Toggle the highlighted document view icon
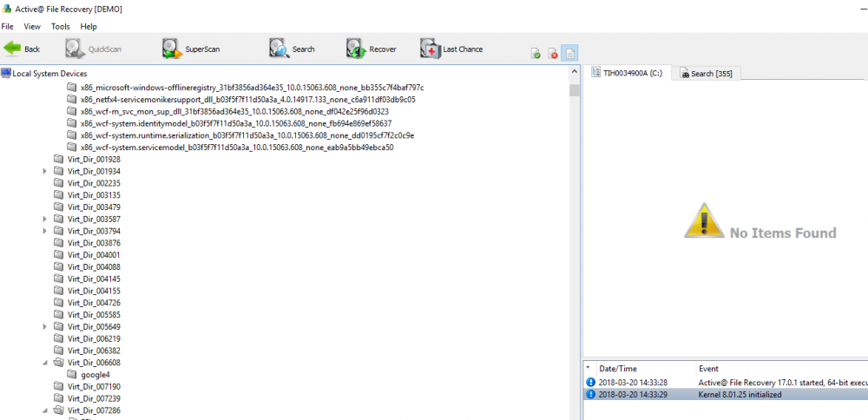The height and width of the screenshot is (420, 868). click(x=569, y=53)
